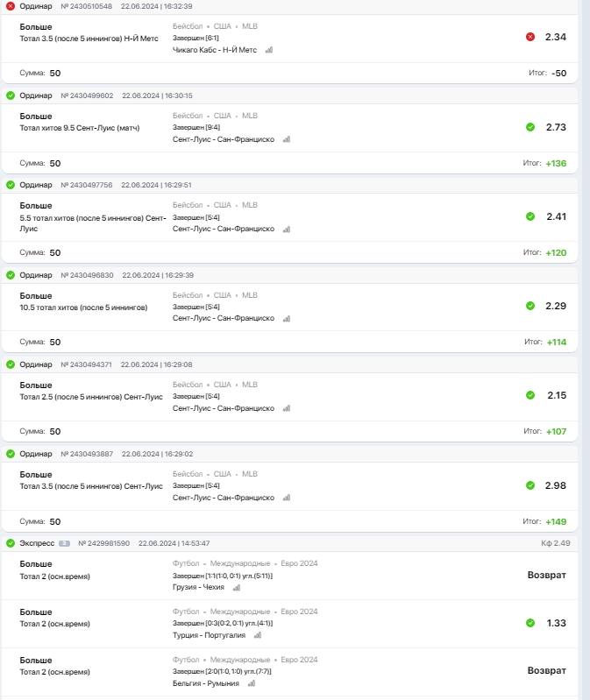Click green won icon beside coefficient 2.98
Viewport: 590px width, 700px height.
[530, 485]
